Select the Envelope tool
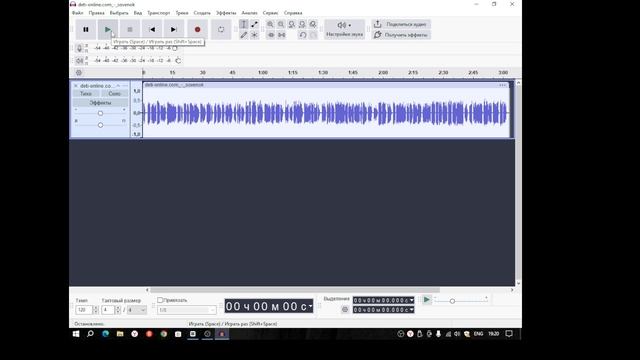 [x=254, y=24]
